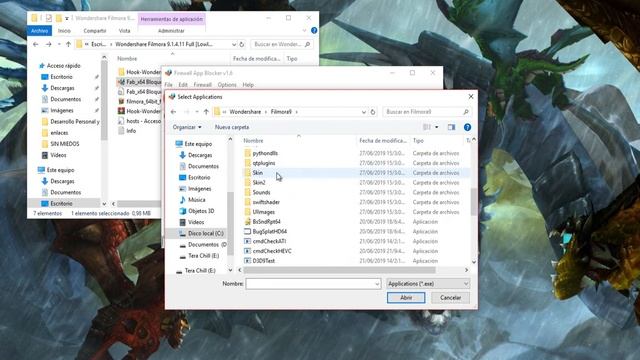Sort by Nombre column header in dialog
Viewport: 640px width, 360px height.
pyautogui.click(x=253, y=140)
